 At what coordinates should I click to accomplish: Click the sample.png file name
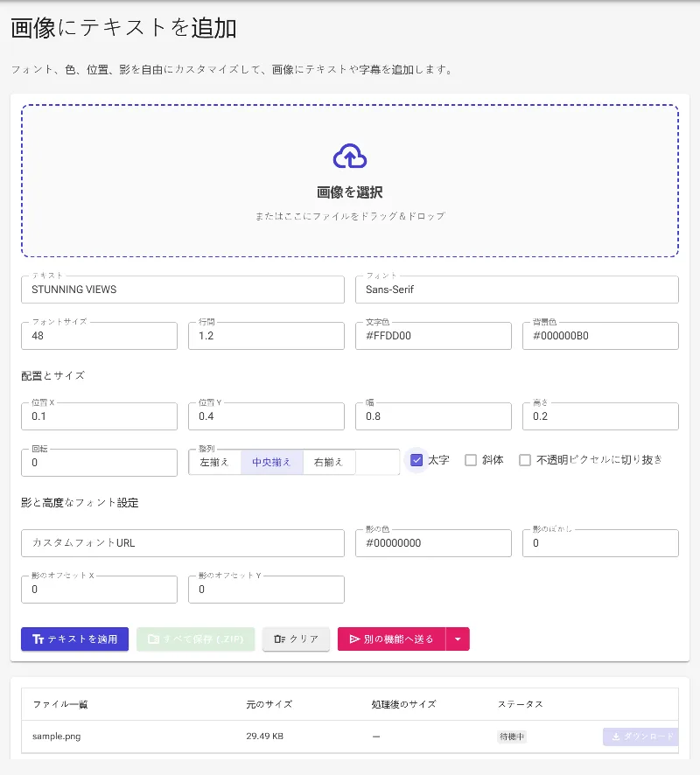coord(56,737)
